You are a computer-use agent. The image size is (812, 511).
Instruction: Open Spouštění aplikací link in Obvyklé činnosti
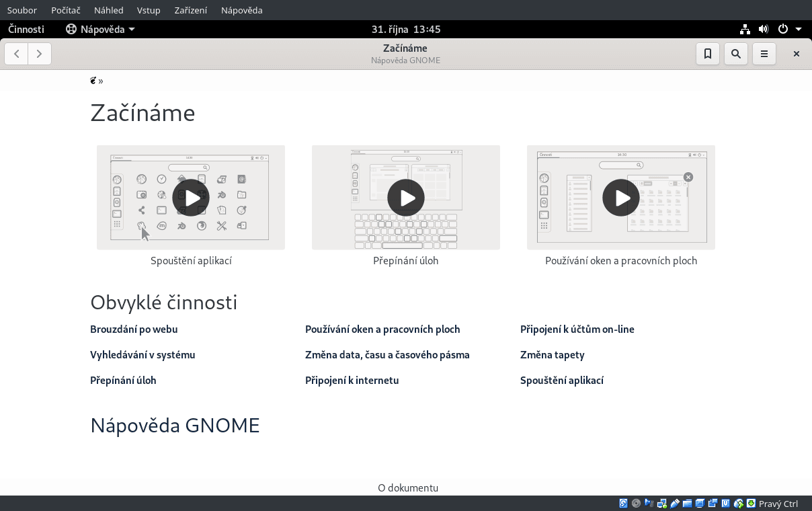[x=562, y=381]
